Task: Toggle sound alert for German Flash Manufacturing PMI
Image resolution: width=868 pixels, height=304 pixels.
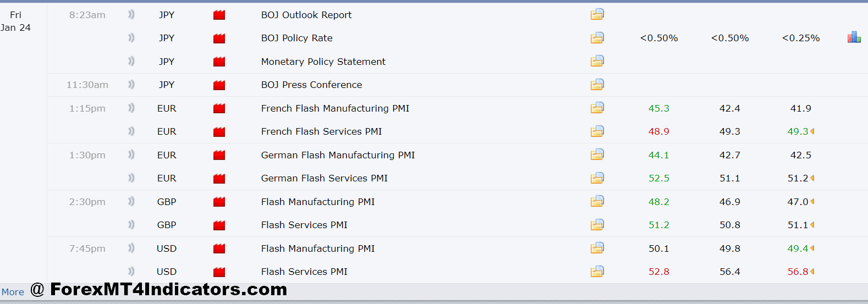Action: pos(131,155)
